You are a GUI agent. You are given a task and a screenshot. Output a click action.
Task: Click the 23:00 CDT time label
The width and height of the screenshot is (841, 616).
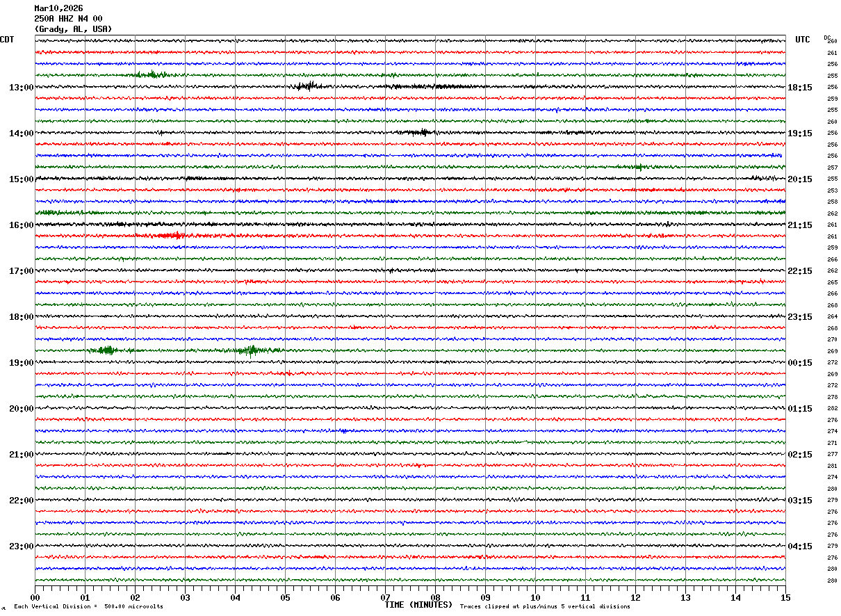(x=21, y=546)
